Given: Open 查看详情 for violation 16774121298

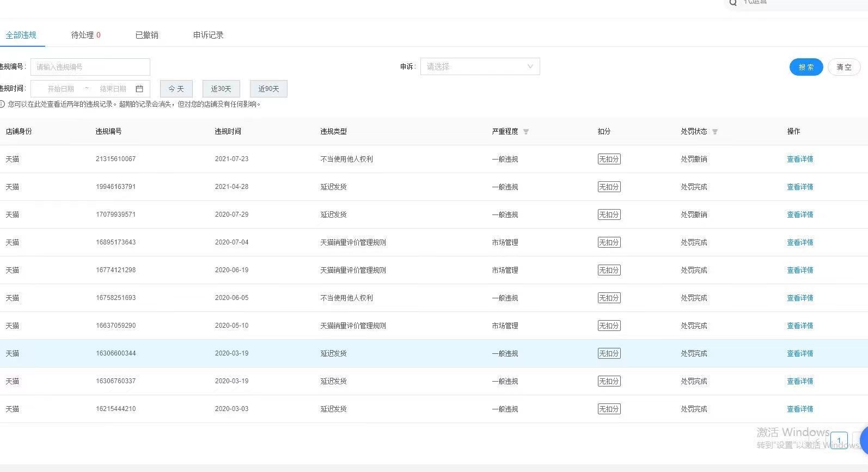Looking at the screenshot, I should (x=800, y=270).
